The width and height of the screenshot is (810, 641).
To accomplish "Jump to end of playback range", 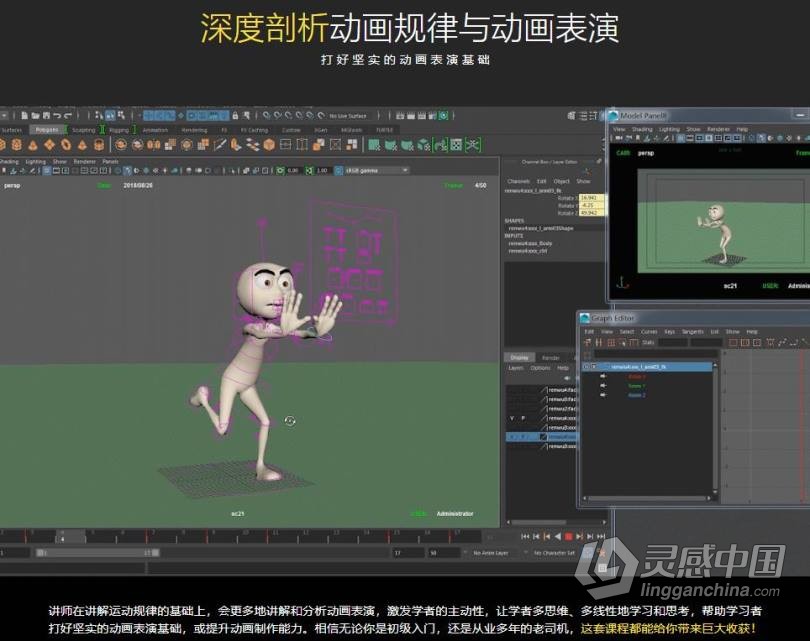I will [x=601, y=537].
